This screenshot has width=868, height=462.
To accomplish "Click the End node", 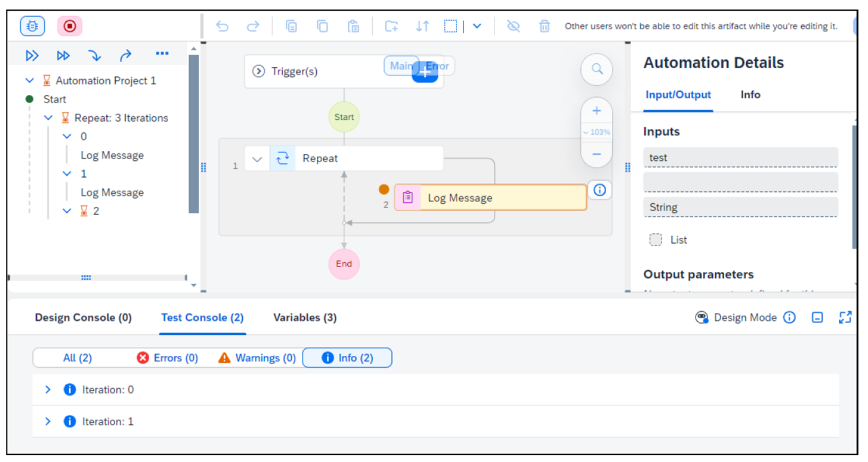I will tap(344, 264).
